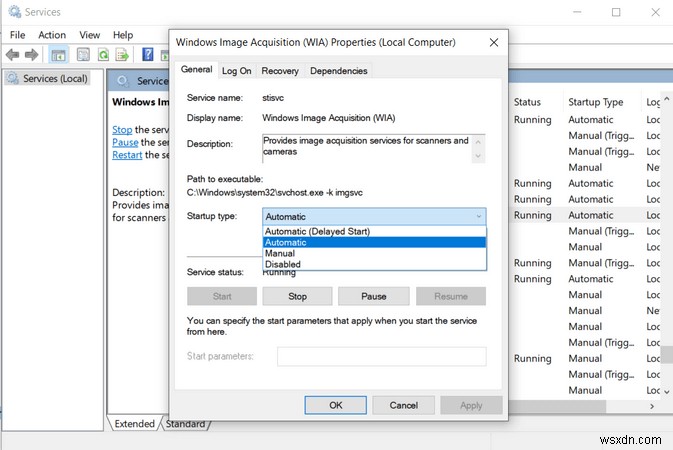The width and height of the screenshot is (673, 450).
Task: Switch to the Extended view tab
Action: point(134,423)
